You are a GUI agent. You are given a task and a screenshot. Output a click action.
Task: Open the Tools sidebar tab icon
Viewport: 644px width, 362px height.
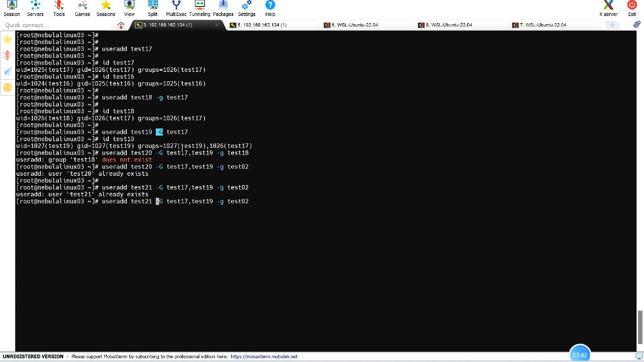coord(7,55)
